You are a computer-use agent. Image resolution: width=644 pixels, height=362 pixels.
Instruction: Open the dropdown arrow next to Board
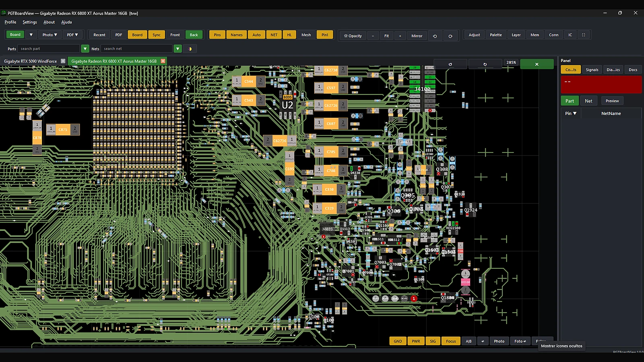31,35
